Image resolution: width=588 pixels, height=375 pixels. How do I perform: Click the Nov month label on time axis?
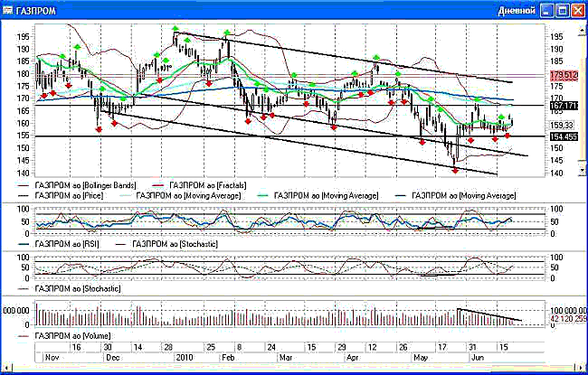point(52,358)
